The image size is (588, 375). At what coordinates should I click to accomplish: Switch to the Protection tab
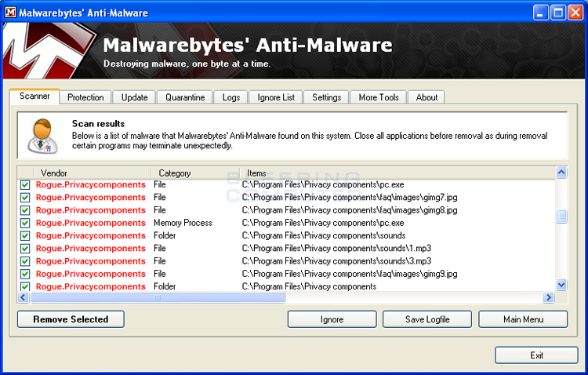(x=85, y=97)
